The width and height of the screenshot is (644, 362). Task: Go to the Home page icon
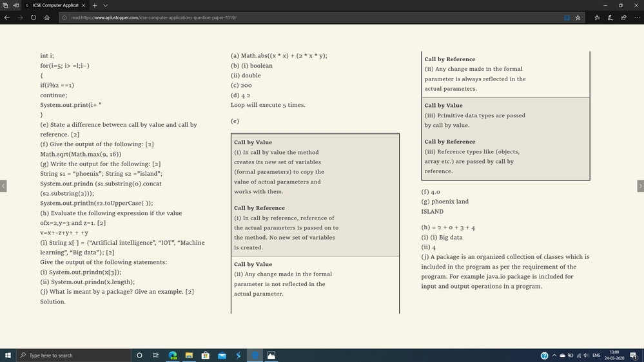click(47, 17)
